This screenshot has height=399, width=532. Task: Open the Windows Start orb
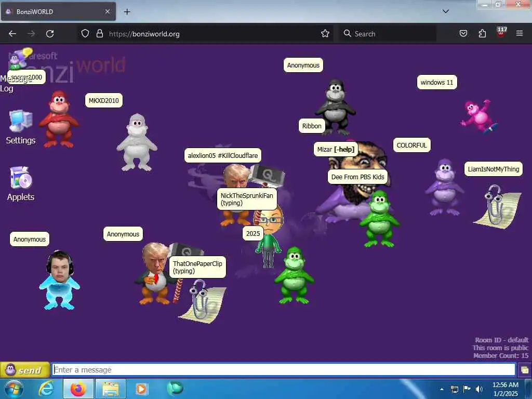[x=14, y=389]
